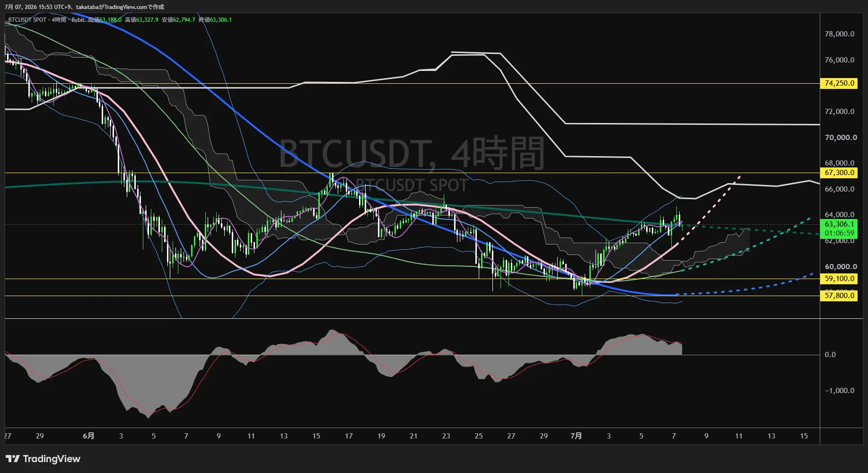
Task: Click the 70,000.0 price axis label
Action: [841, 138]
